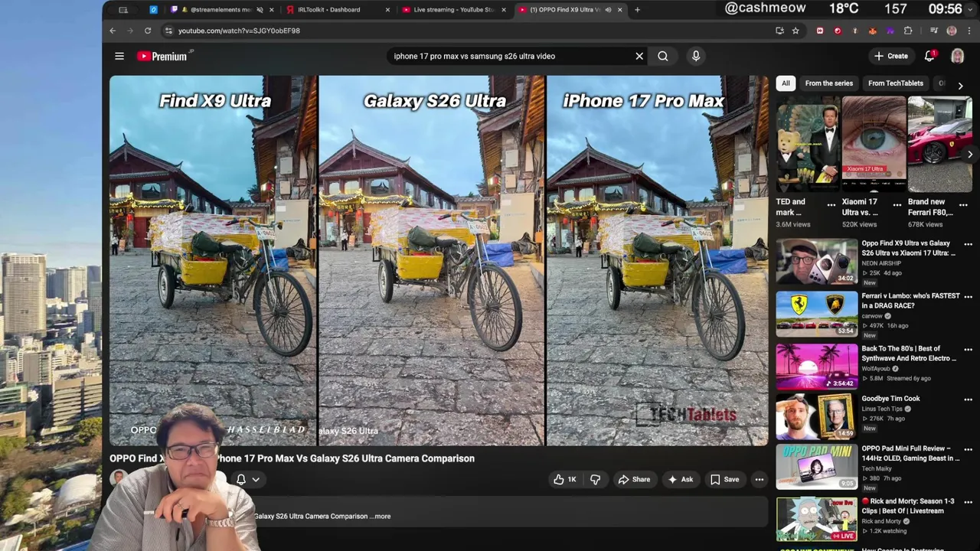Advance the Shorts shelf with right arrow
This screenshot has width=980, height=551.
tap(970, 154)
